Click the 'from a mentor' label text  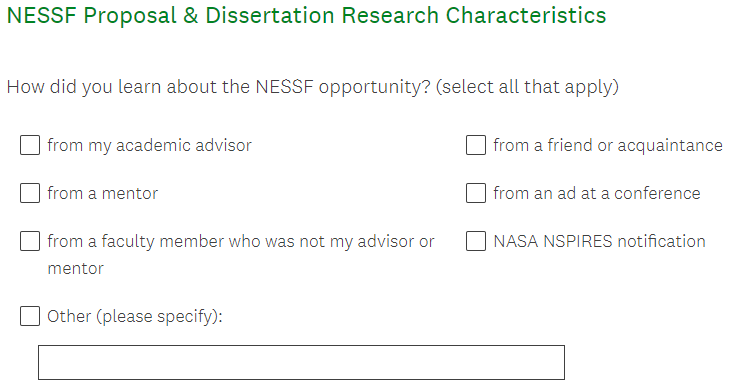[103, 193]
